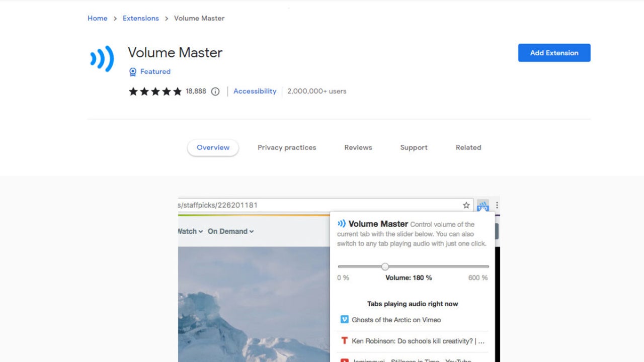
Task: Navigate to Home breadcrumb link
Action: (x=97, y=18)
